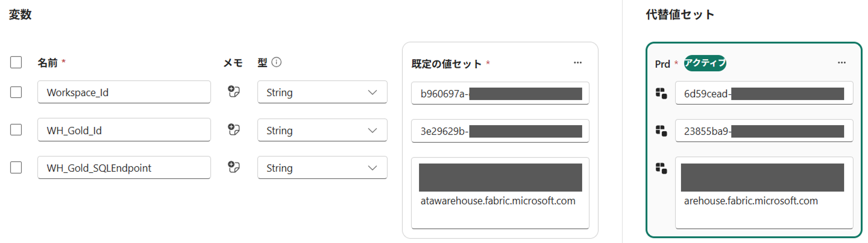Click the type info icon
This screenshot has width=868, height=243.
(276, 62)
